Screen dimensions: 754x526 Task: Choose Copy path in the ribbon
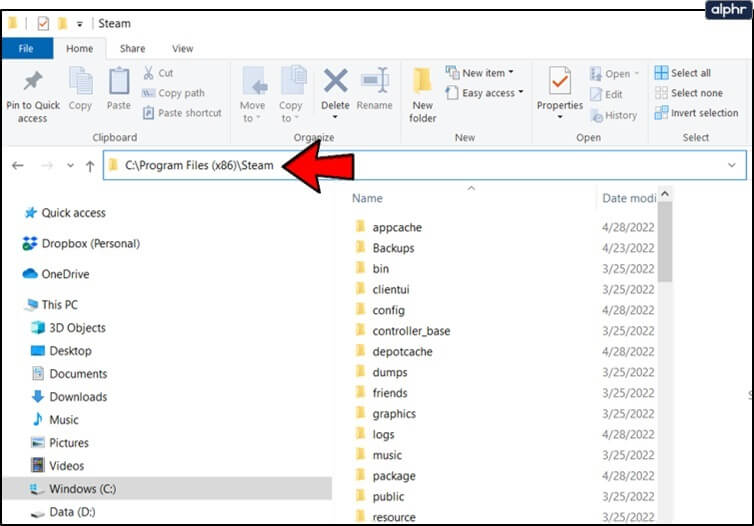[174, 93]
